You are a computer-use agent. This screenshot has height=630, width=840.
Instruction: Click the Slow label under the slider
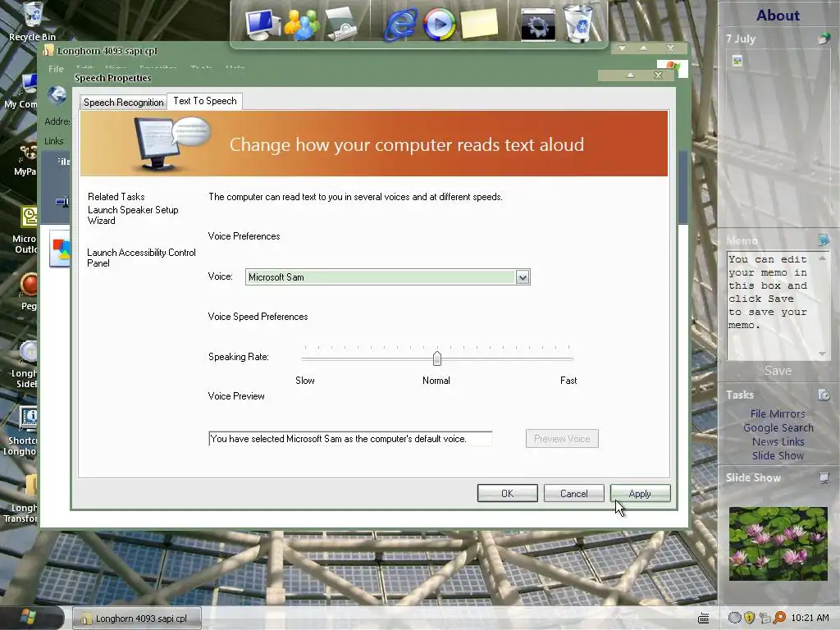(x=305, y=381)
